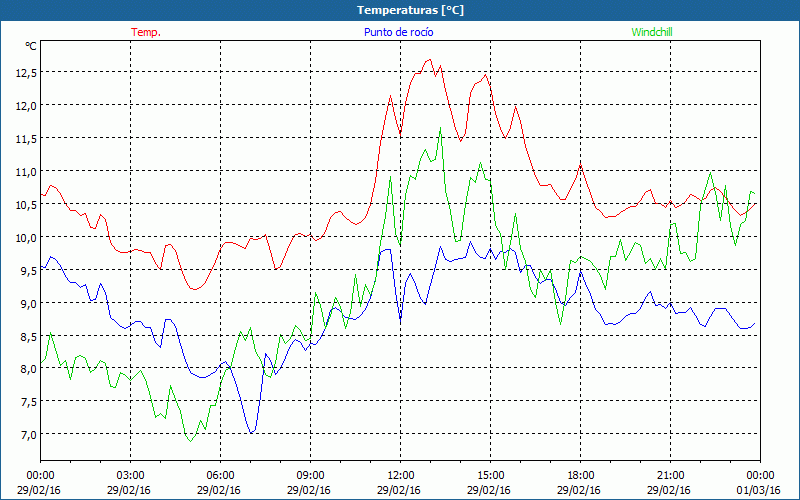Image resolution: width=800 pixels, height=500 pixels.
Task: Click the 7,0 y-axis value
Action: click(x=28, y=435)
